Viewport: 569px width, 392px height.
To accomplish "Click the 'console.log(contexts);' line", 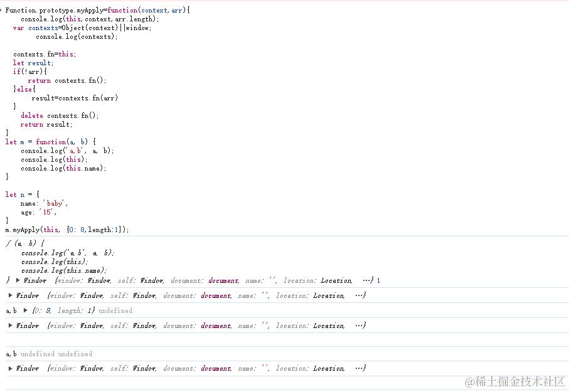I will [77, 36].
